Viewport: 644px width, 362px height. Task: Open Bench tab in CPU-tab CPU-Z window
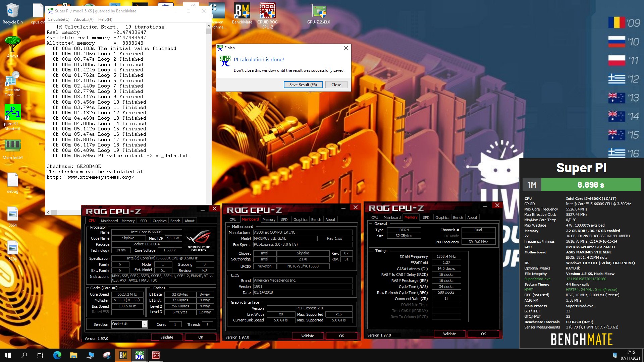click(x=175, y=221)
